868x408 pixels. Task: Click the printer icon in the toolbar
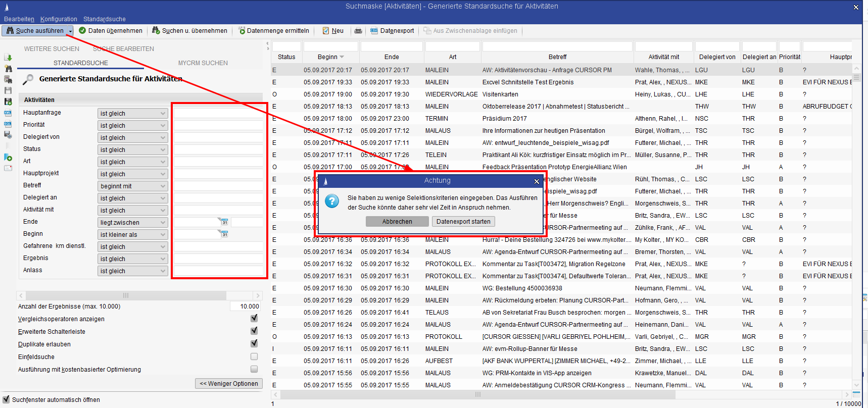pos(358,31)
